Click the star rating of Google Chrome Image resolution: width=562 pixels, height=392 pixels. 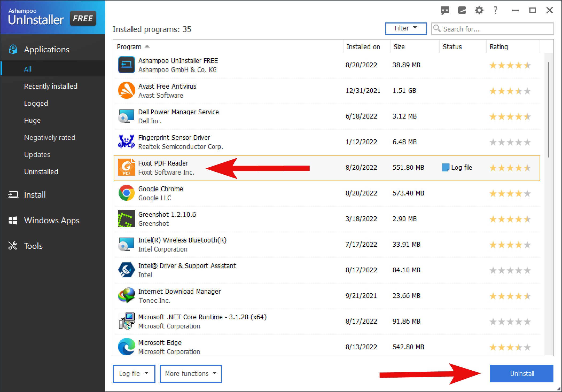click(510, 194)
